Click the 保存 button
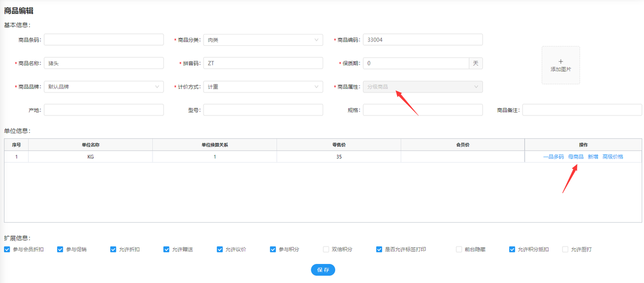 (x=323, y=270)
